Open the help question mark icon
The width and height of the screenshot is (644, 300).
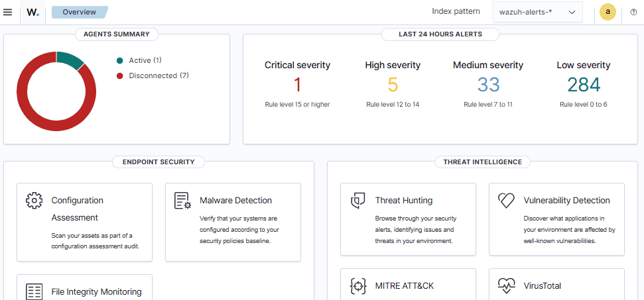[x=633, y=12]
